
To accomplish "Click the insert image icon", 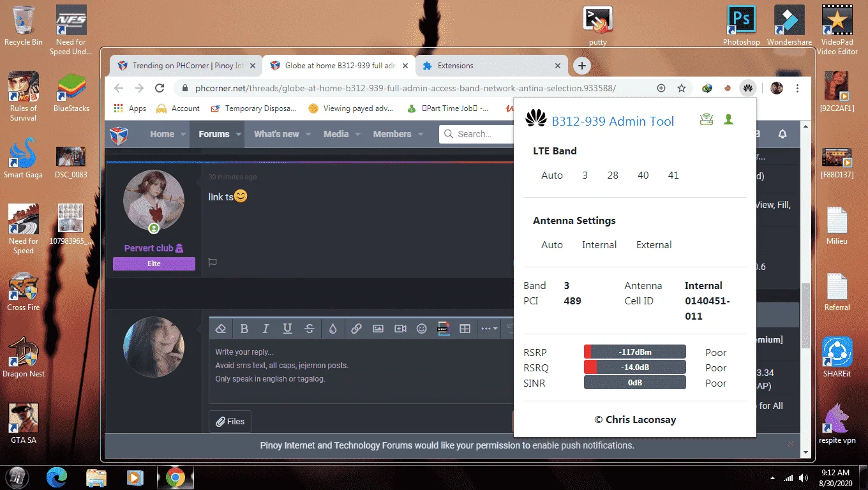I will (x=378, y=329).
